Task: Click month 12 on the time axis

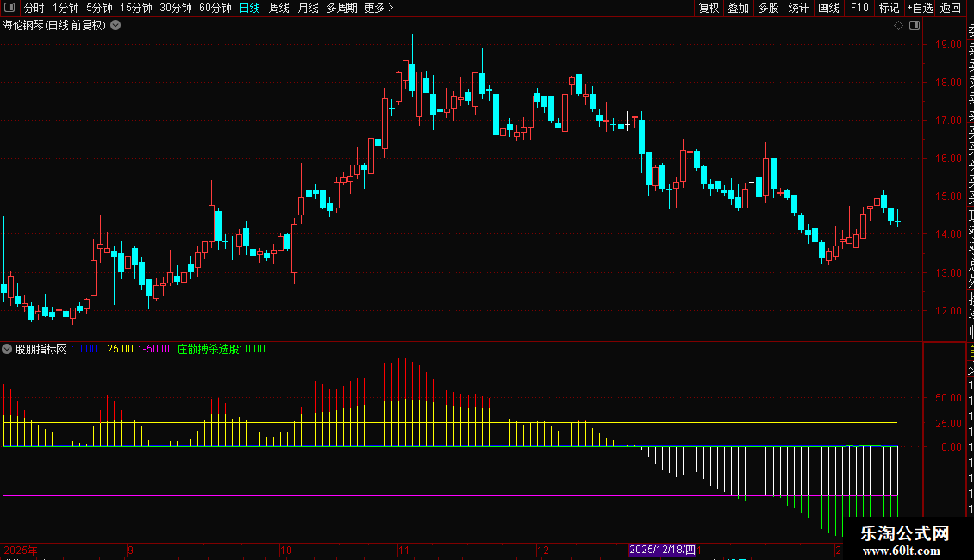Action: point(543,550)
